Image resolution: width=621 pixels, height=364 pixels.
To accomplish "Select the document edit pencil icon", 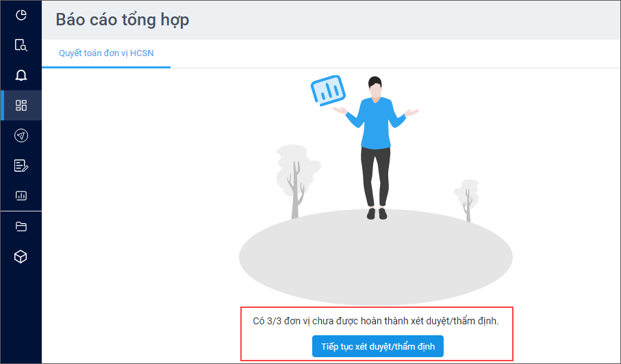I will tap(21, 166).
